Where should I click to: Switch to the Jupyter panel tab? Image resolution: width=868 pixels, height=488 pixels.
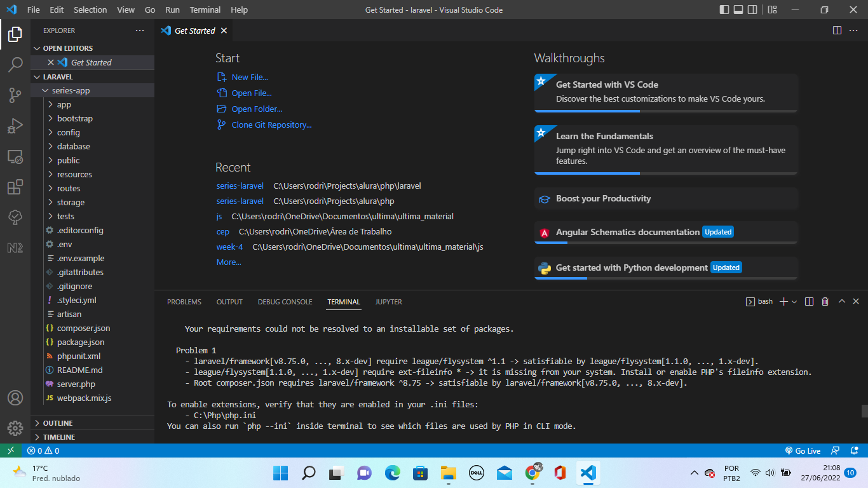coord(388,302)
